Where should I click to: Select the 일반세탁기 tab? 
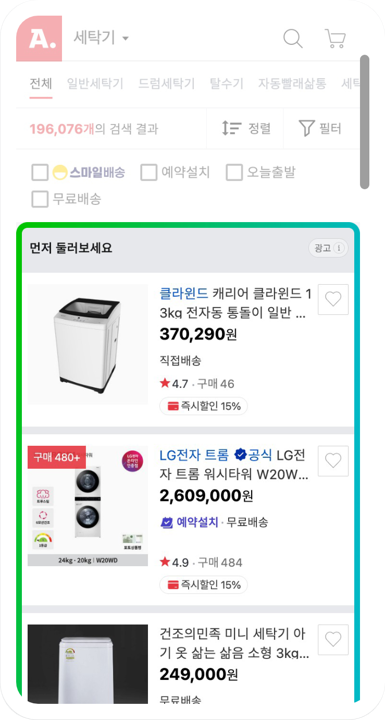coord(95,84)
